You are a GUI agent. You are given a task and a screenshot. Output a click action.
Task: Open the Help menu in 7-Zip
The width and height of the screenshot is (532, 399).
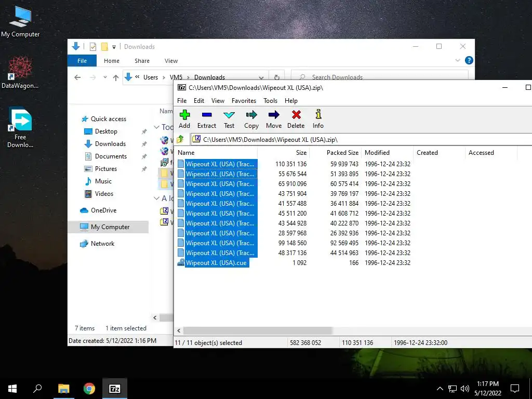point(291,101)
